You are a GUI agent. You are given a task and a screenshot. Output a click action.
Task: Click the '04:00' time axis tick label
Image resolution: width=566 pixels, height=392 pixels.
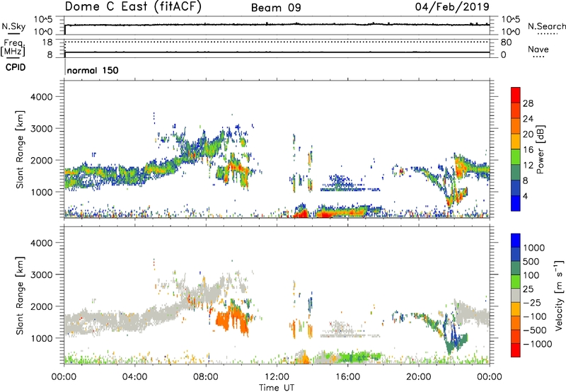(x=134, y=377)
